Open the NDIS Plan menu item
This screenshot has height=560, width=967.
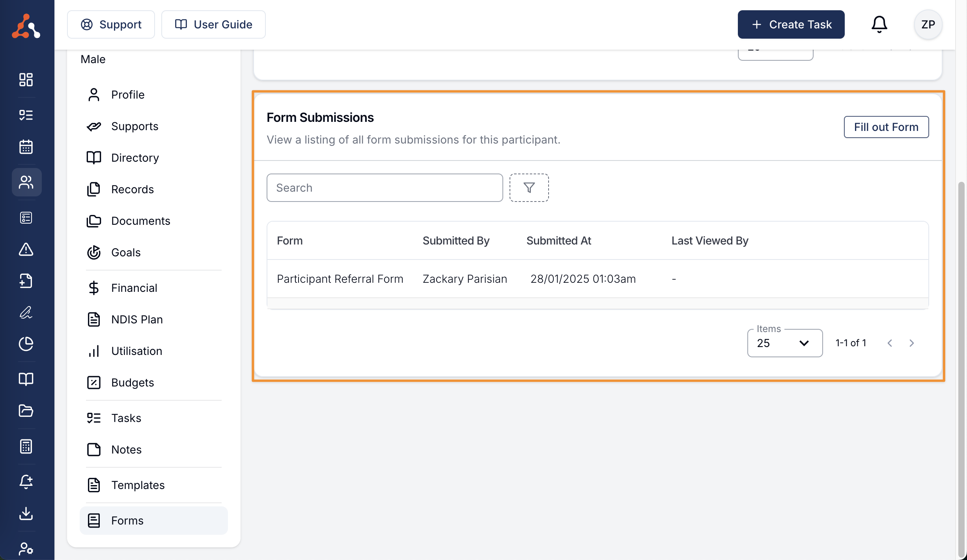136,319
